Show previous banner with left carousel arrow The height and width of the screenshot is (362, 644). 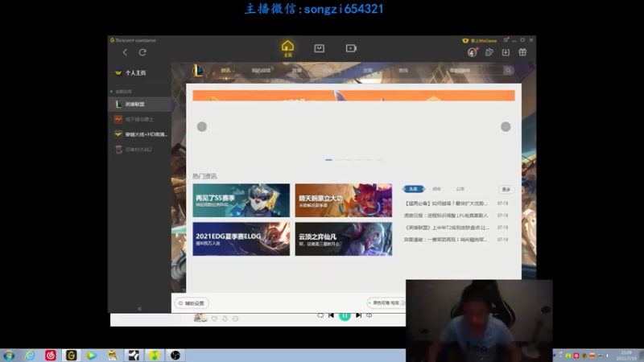coord(202,127)
